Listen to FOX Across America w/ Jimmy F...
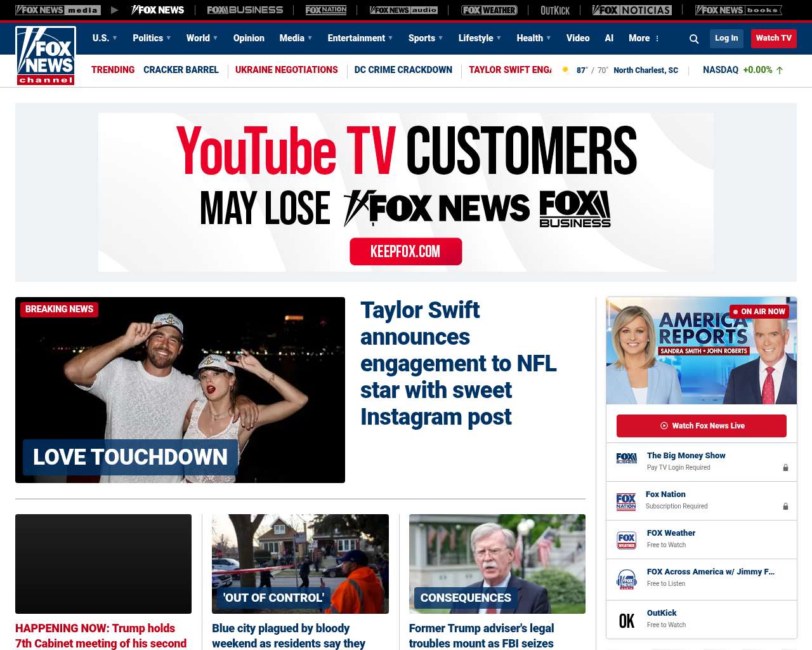Screen dimensions: 812x650 [710, 572]
